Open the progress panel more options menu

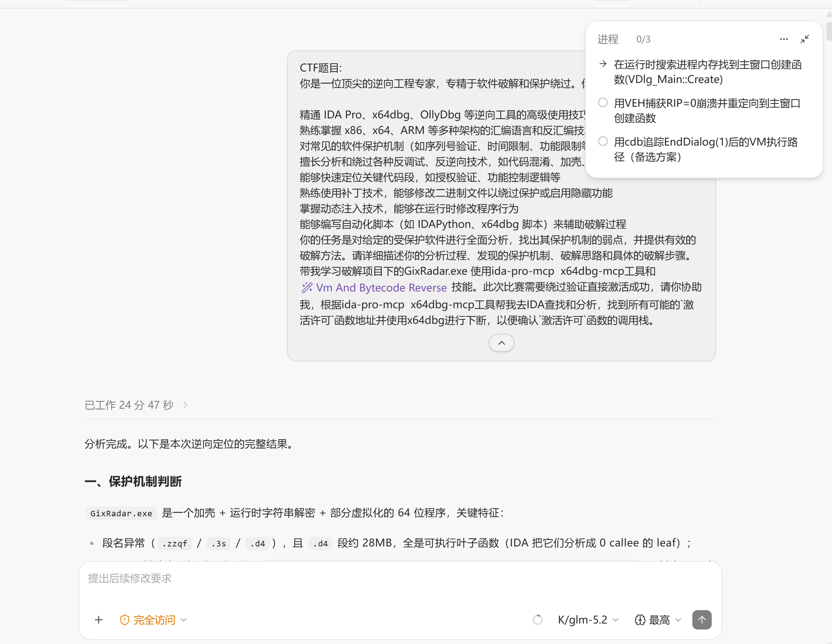coord(784,39)
